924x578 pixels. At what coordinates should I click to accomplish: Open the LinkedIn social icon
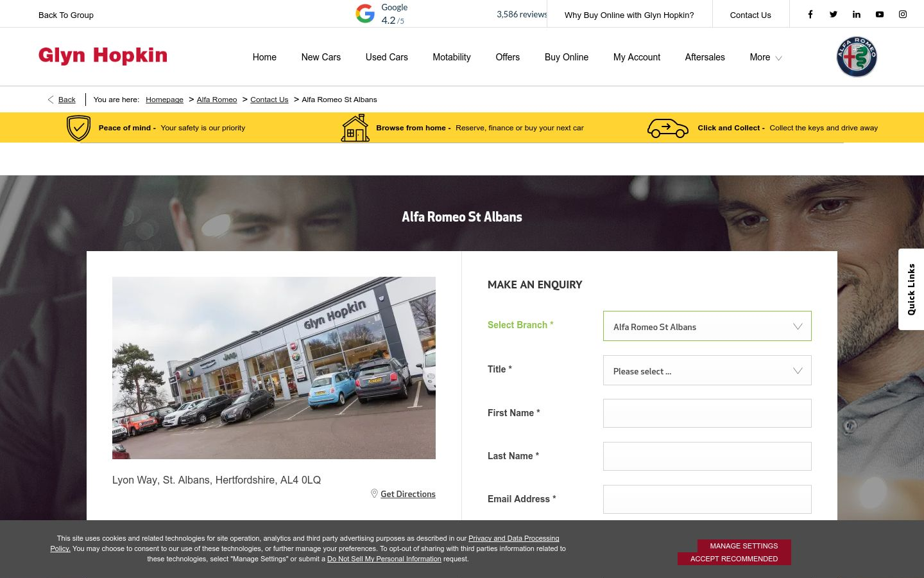pos(857,14)
